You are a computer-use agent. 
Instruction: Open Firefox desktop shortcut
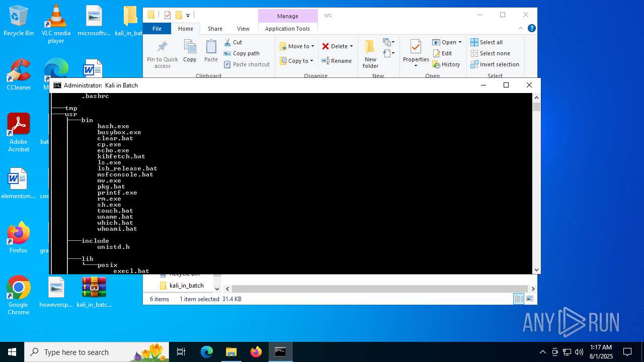point(19,237)
